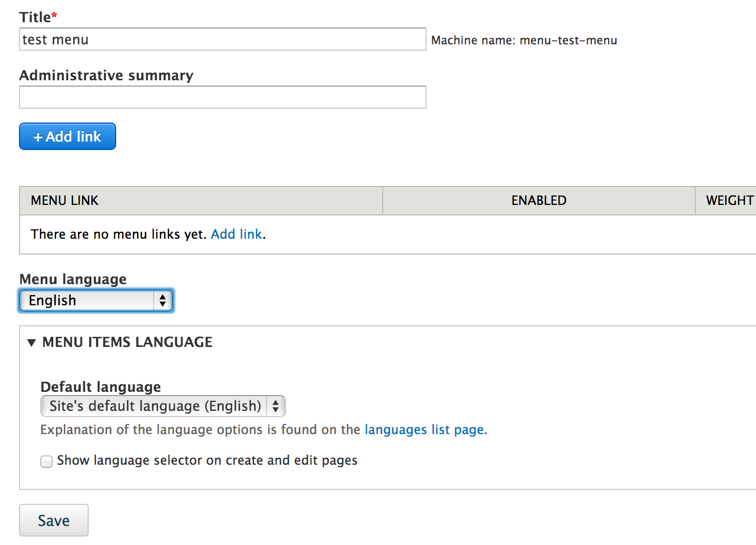Click the stepper arrows on the English dropdown
Viewport: 756px width, 545px height.
[162, 300]
